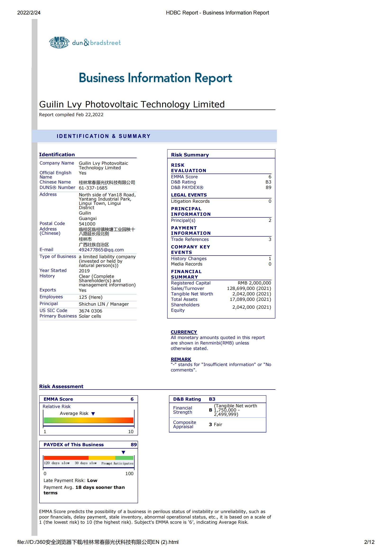Click the History Changes row

(x=221, y=258)
